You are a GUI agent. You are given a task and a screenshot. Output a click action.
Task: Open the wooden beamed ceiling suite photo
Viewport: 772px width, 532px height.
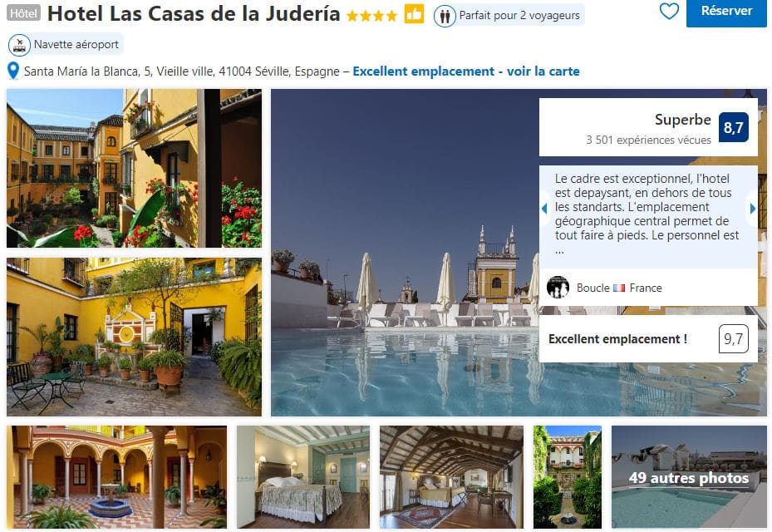(451, 477)
